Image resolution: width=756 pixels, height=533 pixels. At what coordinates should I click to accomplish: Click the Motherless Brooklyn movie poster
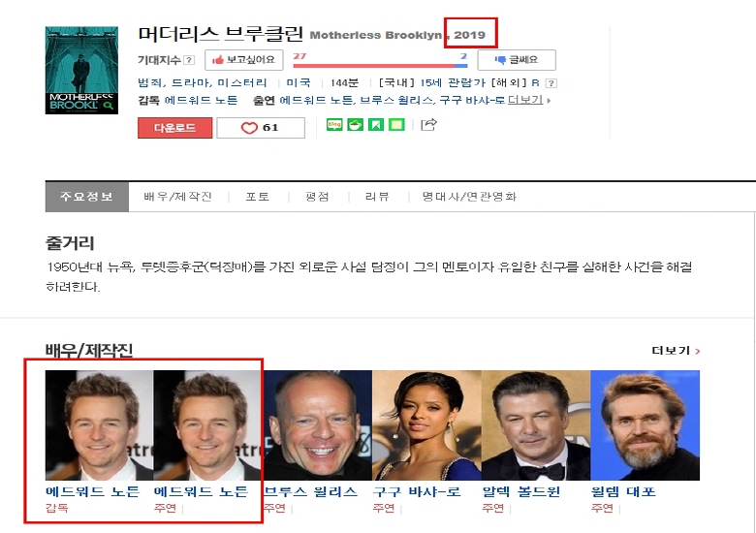coord(81,70)
